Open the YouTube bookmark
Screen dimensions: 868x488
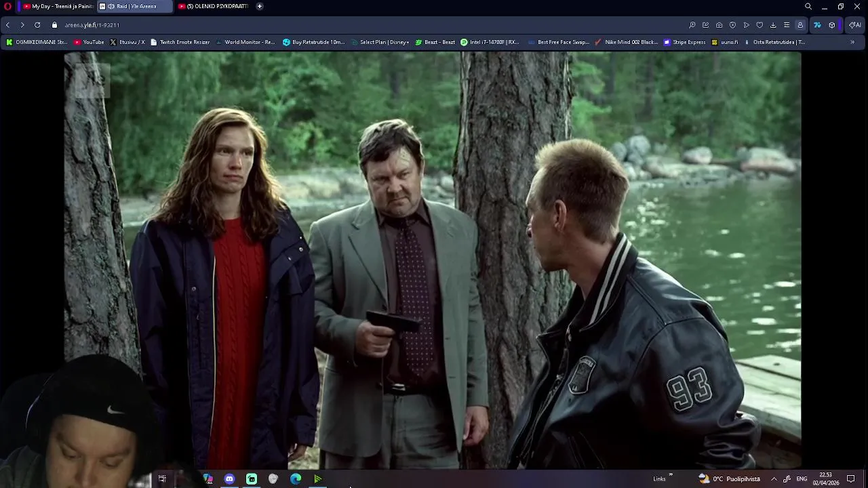pyautogui.click(x=89, y=42)
